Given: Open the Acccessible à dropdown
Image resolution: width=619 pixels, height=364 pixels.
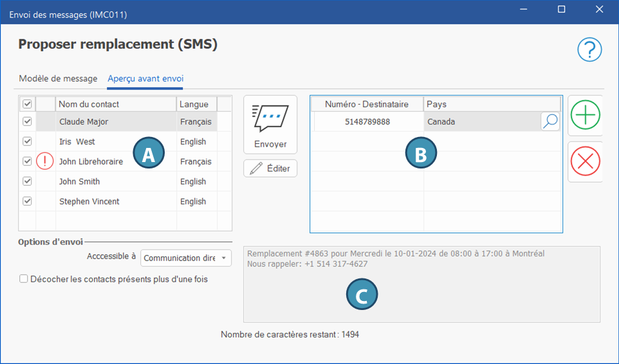Looking at the screenshot, I should 185,258.
